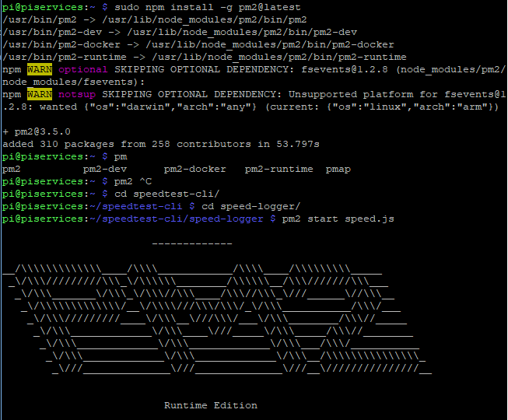Click the 'sudo npm install -g pm2@latest' command
Image resolution: width=508 pixels, height=420 pixels.
208,7
